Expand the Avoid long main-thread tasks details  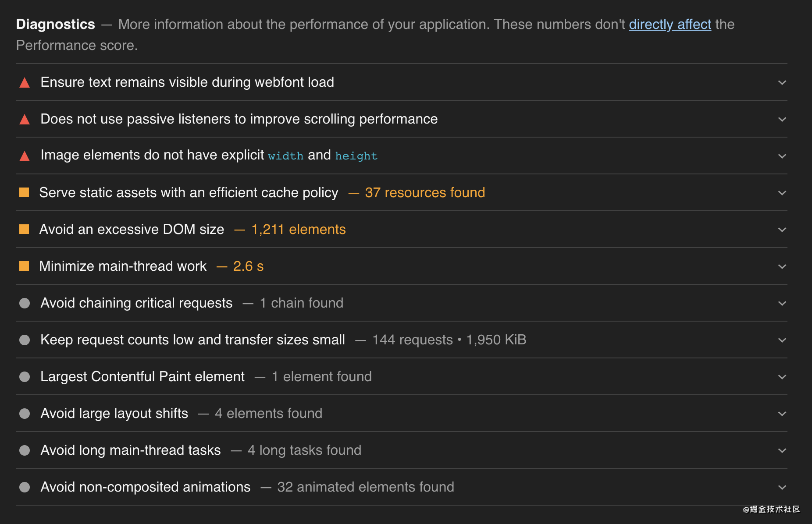click(782, 450)
